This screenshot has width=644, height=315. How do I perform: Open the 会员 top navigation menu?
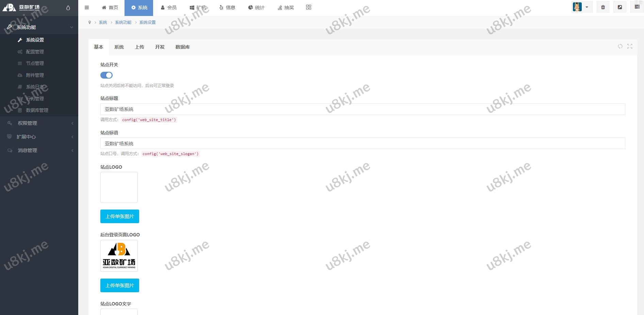click(x=169, y=7)
